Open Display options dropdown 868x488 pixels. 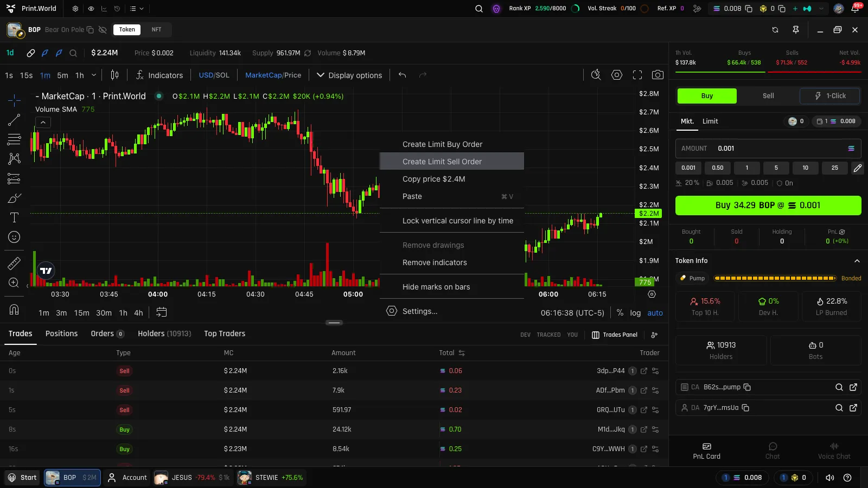[x=349, y=75]
